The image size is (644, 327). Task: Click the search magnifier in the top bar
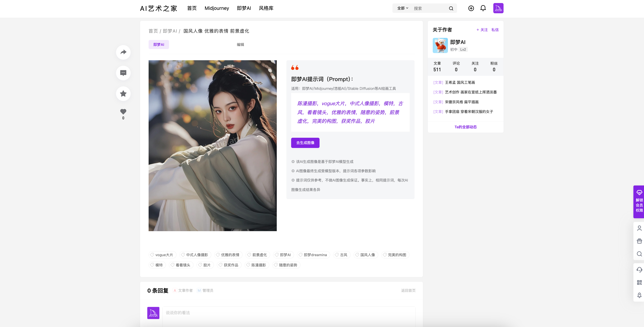451,8
